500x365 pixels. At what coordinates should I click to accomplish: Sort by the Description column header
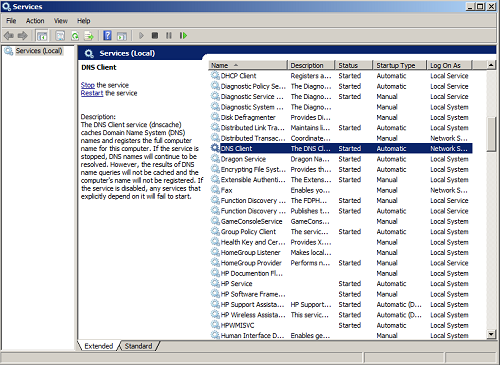click(311, 65)
